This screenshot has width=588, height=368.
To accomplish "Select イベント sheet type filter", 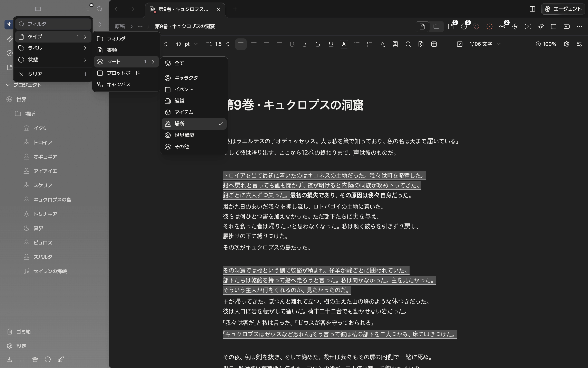I will (x=194, y=89).
